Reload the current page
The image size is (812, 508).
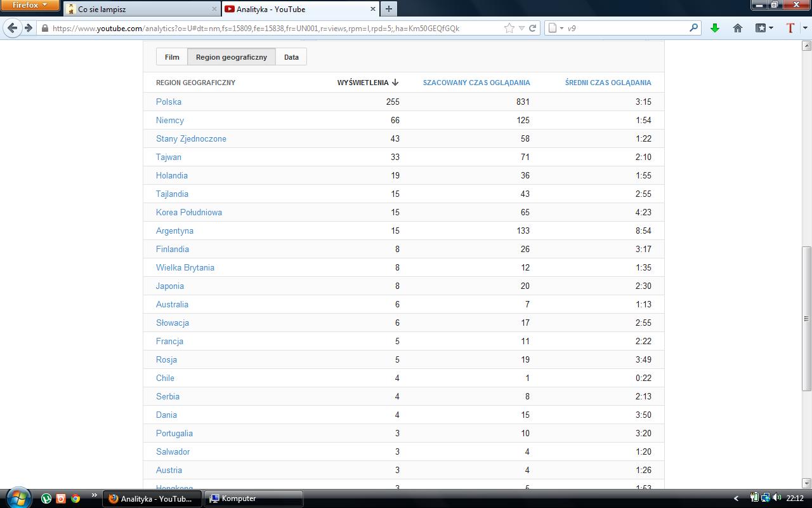tap(533, 28)
